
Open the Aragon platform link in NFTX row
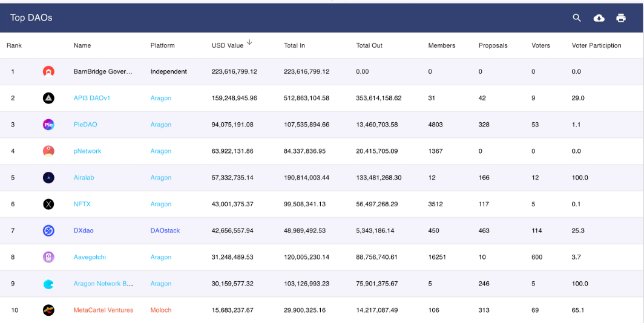point(160,204)
